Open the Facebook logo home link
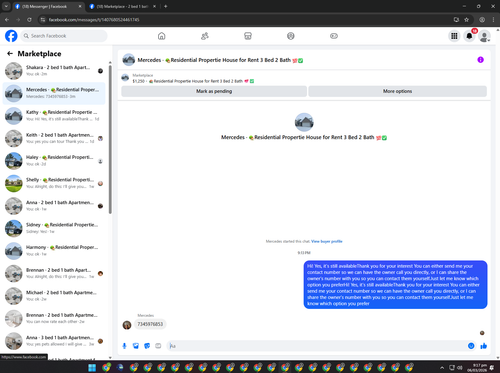 click(x=11, y=36)
